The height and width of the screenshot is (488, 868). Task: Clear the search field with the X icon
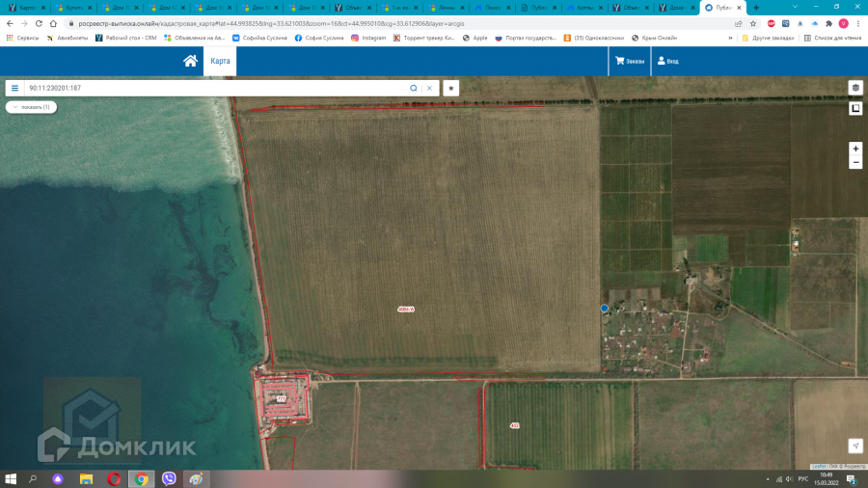coord(429,88)
